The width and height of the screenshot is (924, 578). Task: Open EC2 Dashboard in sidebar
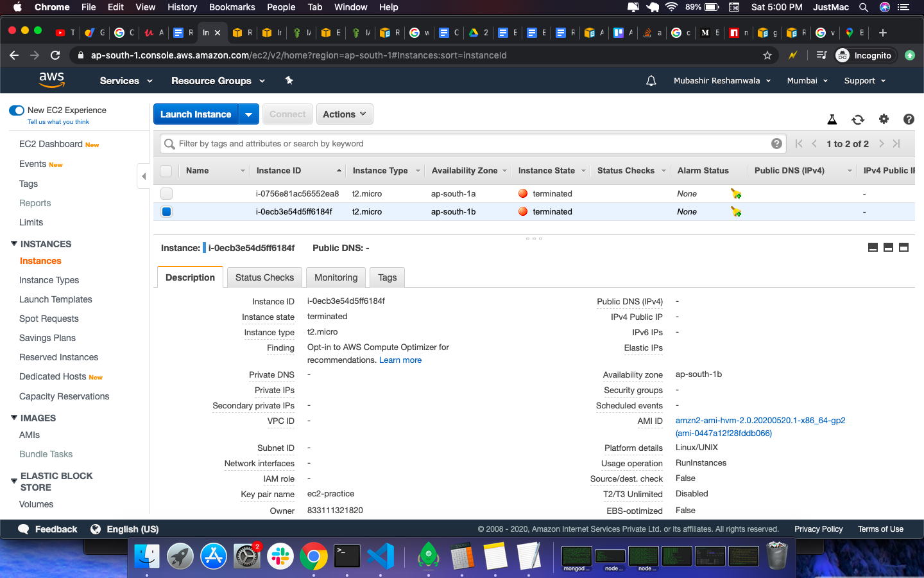point(51,144)
